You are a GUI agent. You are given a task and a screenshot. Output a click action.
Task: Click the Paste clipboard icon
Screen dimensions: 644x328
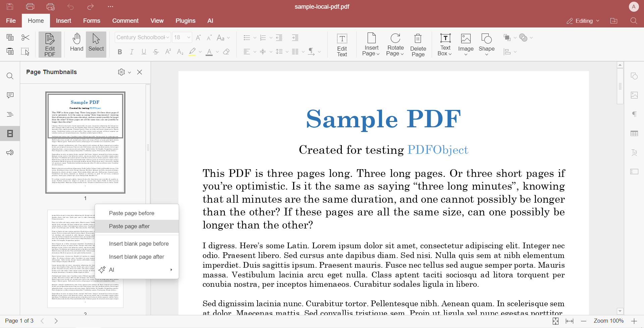pos(10,51)
